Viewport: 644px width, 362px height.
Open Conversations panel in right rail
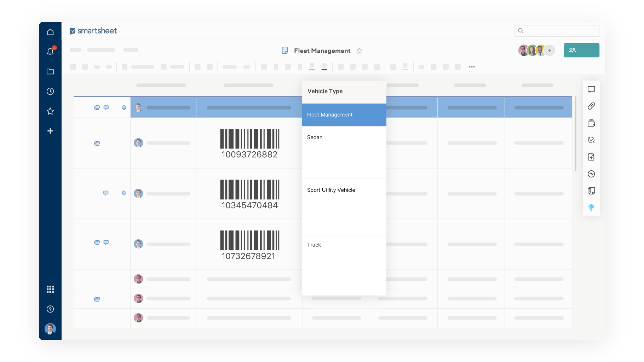[591, 89]
